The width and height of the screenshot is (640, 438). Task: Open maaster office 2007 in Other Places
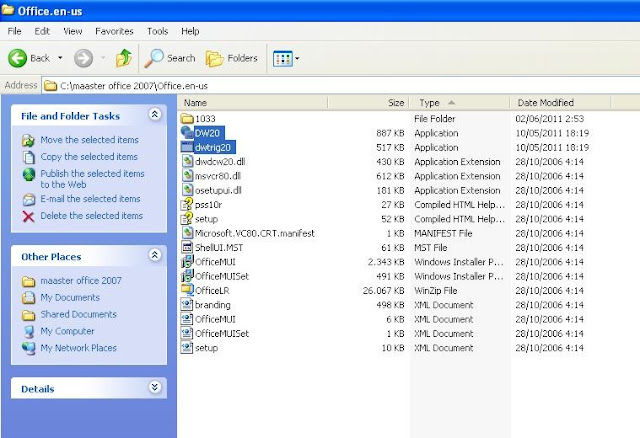pos(81,281)
